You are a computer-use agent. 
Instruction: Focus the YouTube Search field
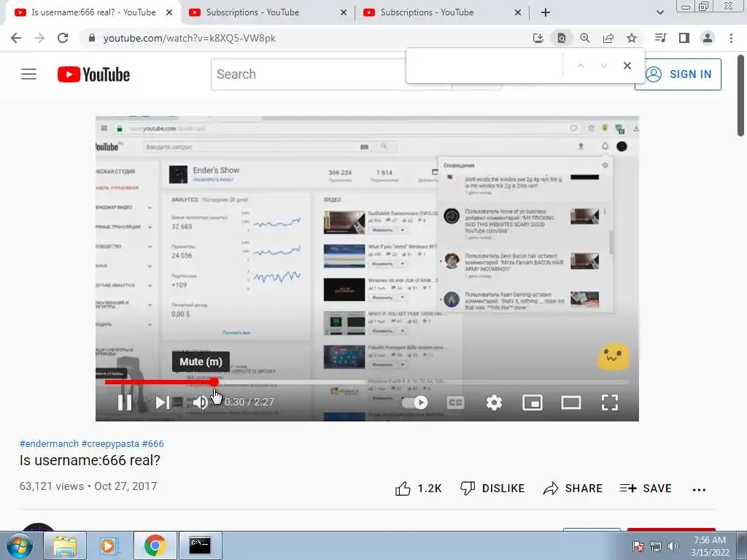click(x=309, y=74)
